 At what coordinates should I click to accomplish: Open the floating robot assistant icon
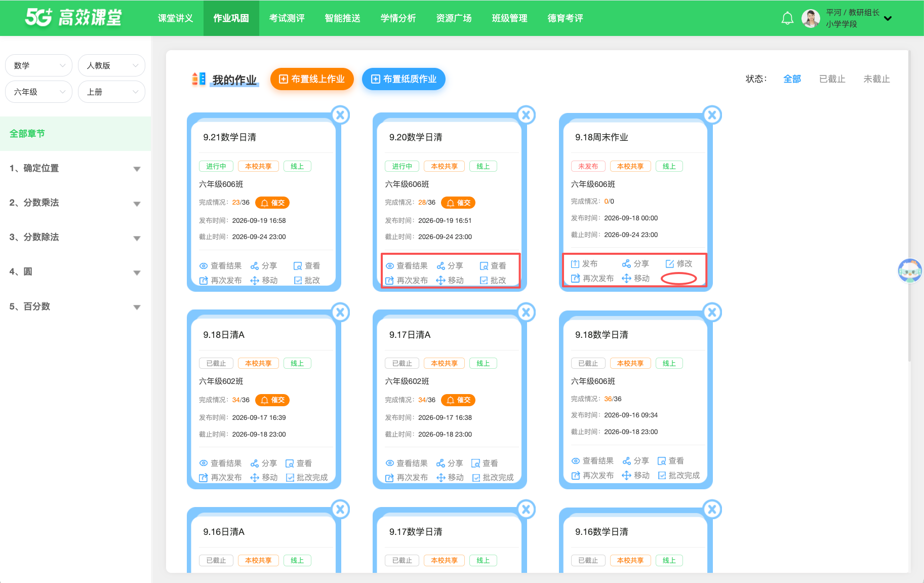pos(910,270)
